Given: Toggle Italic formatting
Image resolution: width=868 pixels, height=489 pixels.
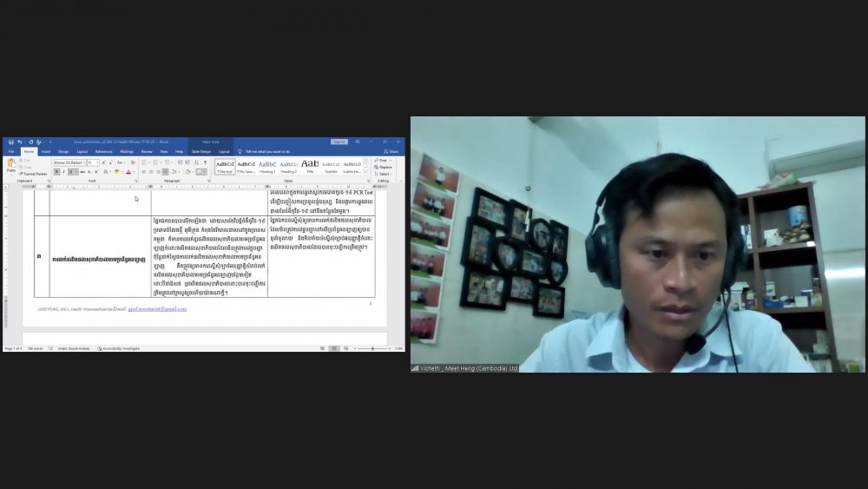Looking at the screenshot, I should pyautogui.click(x=64, y=172).
